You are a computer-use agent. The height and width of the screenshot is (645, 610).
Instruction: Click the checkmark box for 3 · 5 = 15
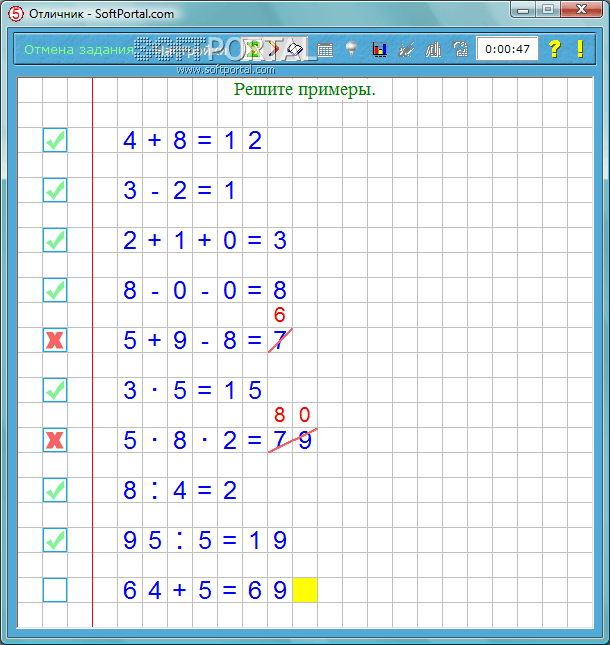[x=55, y=390]
